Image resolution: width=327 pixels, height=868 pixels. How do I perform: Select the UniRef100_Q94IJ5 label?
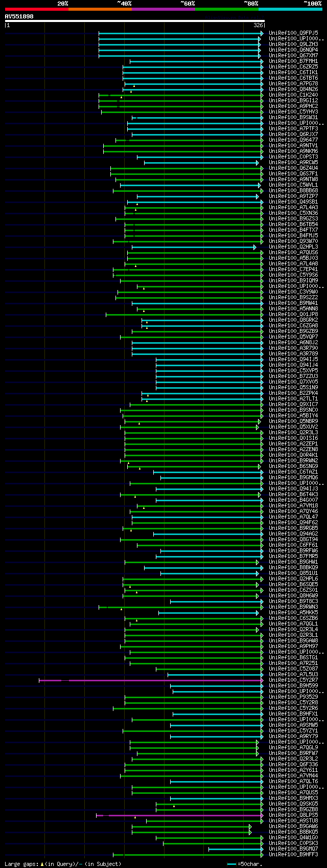[293, 360]
